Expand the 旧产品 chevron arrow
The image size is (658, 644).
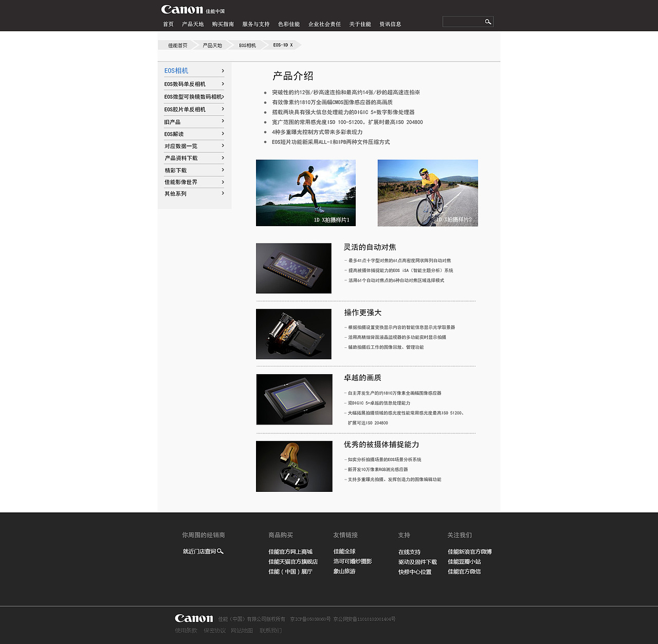pos(223,121)
